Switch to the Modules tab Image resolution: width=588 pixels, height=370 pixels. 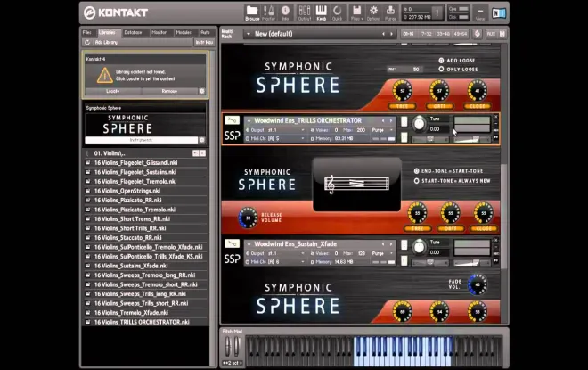tap(184, 33)
